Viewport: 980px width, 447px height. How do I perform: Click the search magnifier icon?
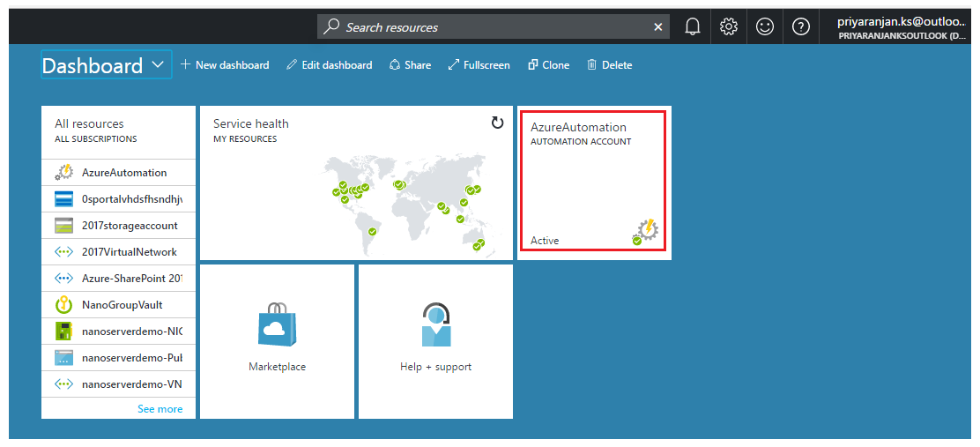coord(332,26)
